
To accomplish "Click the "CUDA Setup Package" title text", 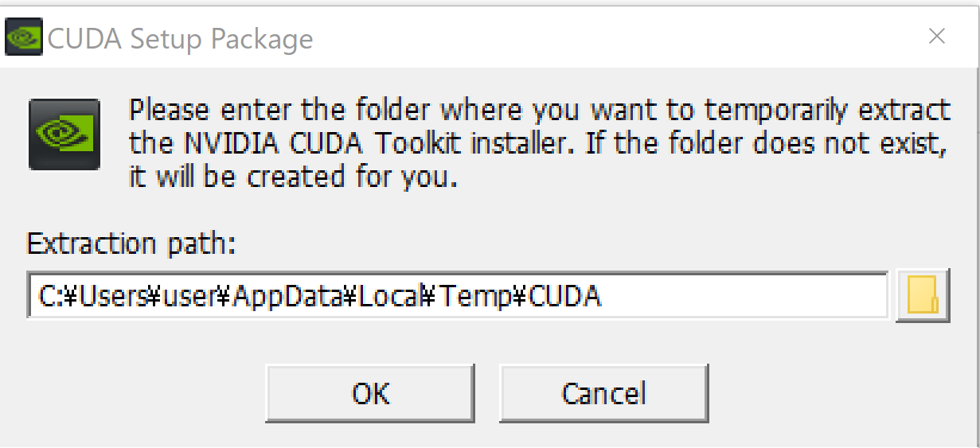I will click(181, 38).
